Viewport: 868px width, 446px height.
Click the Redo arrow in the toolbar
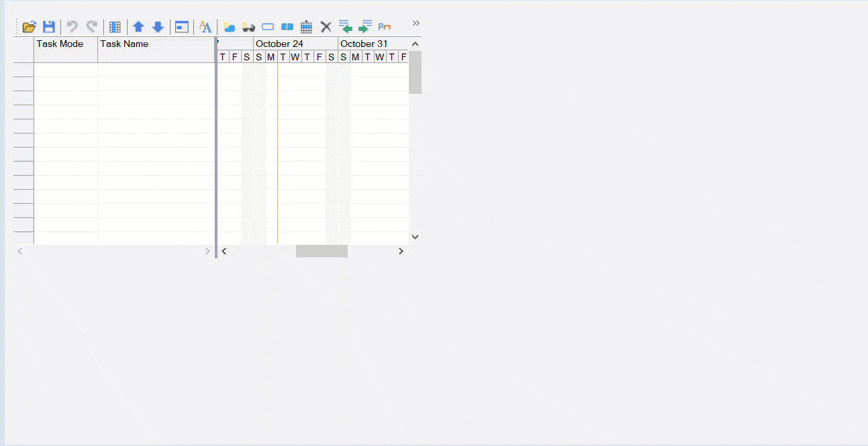click(x=92, y=27)
